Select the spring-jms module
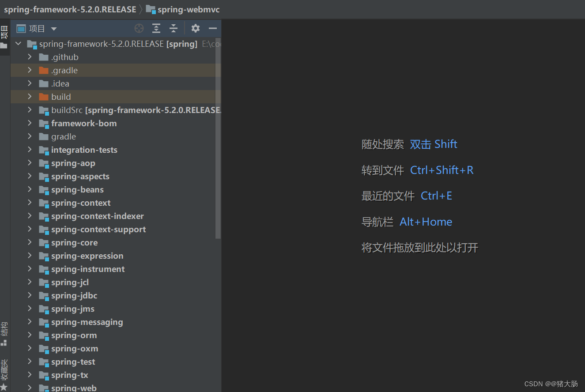This screenshot has height=392, width=585. (x=116, y=309)
